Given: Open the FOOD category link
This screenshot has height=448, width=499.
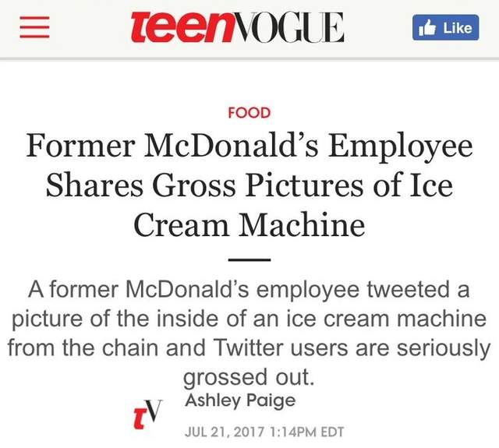Looking at the screenshot, I should click(249, 113).
